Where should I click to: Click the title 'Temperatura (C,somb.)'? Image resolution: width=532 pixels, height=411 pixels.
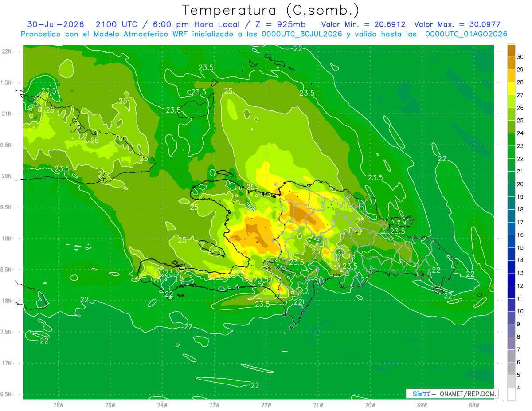pos(270,10)
